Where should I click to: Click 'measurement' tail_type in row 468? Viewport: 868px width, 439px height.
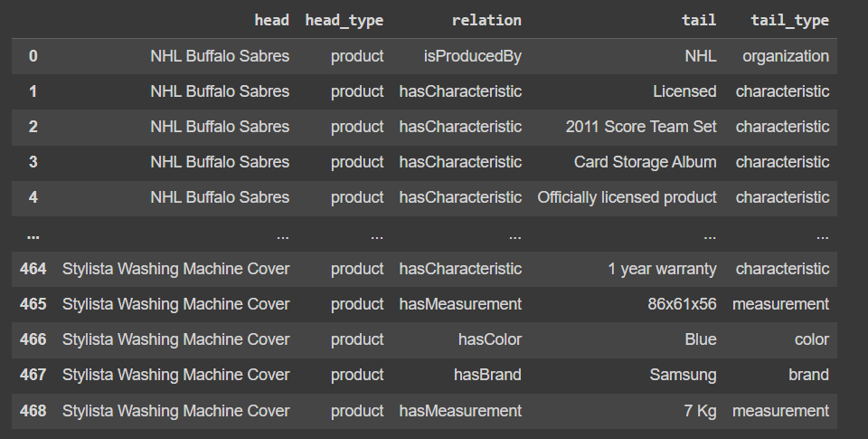(x=780, y=411)
